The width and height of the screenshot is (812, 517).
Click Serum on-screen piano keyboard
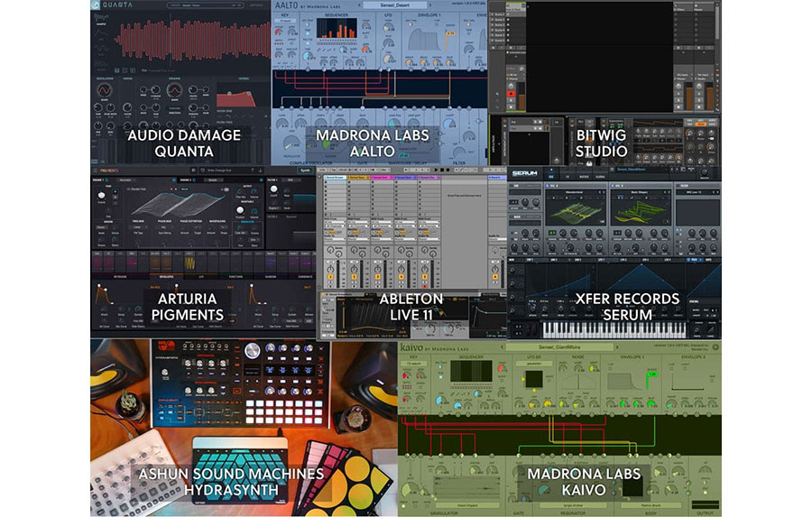point(614,329)
